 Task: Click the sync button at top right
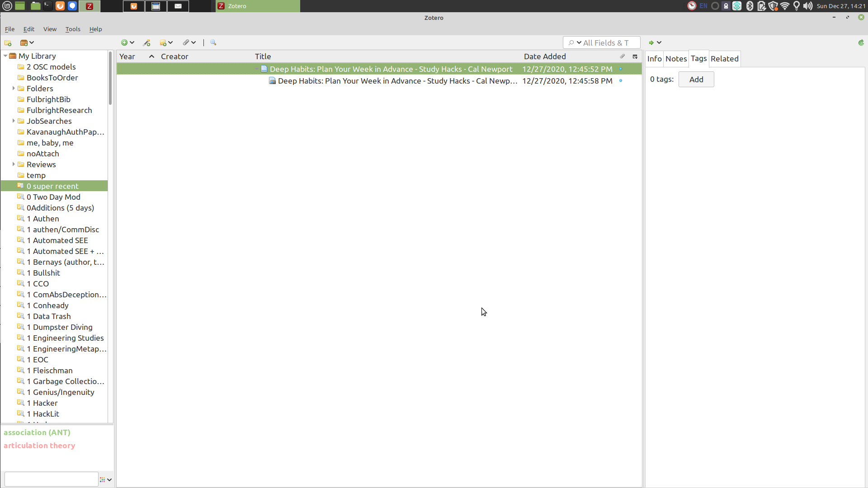(x=861, y=43)
